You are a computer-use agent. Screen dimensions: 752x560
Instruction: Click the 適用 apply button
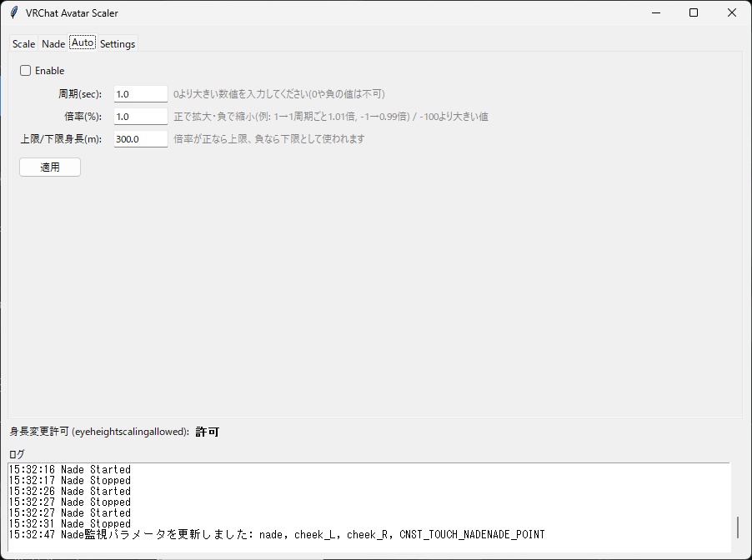[50, 167]
